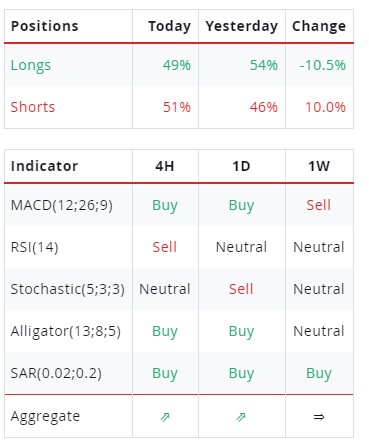Click the Alligator(13;8;5) indicator name

(x=66, y=331)
